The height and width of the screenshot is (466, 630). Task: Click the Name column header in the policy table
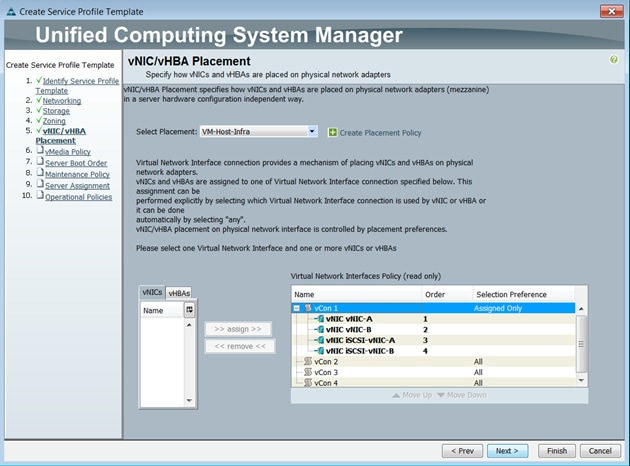(x=357, y=294)
